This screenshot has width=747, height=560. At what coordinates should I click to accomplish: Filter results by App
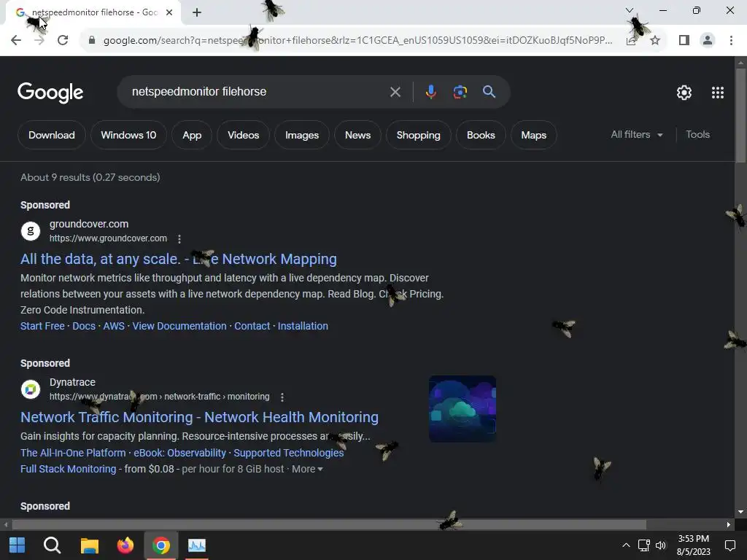[192, 135]
